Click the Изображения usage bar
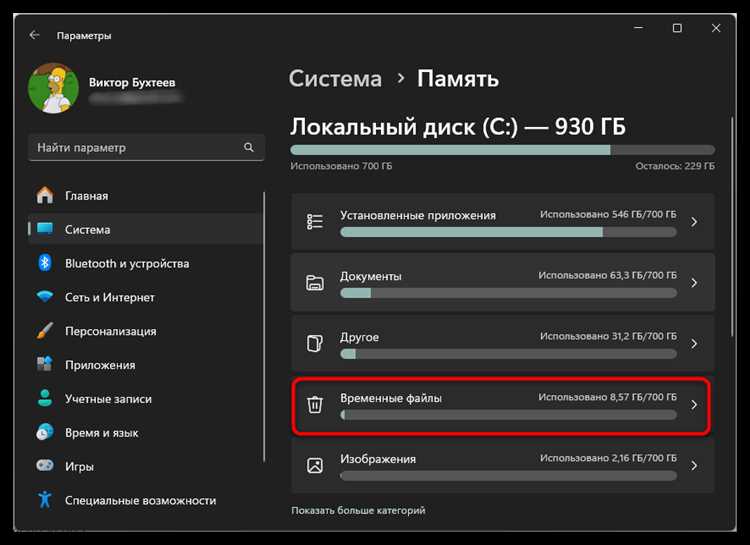Screen dimensions: 750x545 [x=508, y=476]
